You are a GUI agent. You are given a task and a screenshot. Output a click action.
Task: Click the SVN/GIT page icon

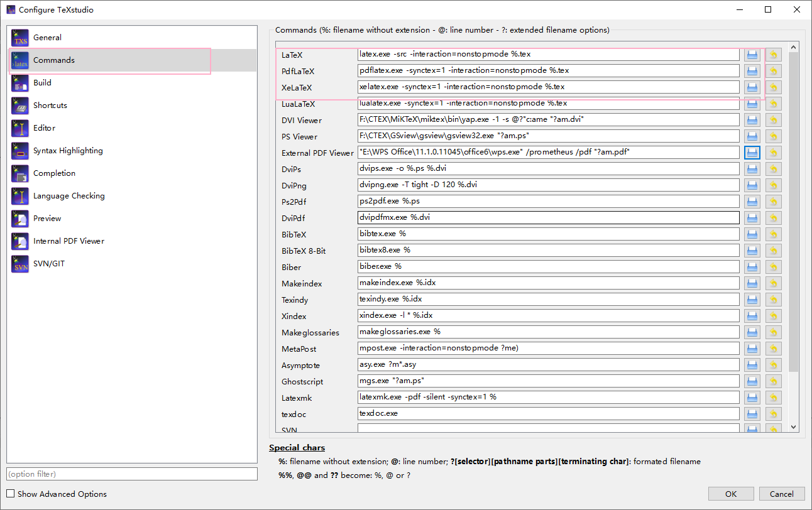coord(20,264)
